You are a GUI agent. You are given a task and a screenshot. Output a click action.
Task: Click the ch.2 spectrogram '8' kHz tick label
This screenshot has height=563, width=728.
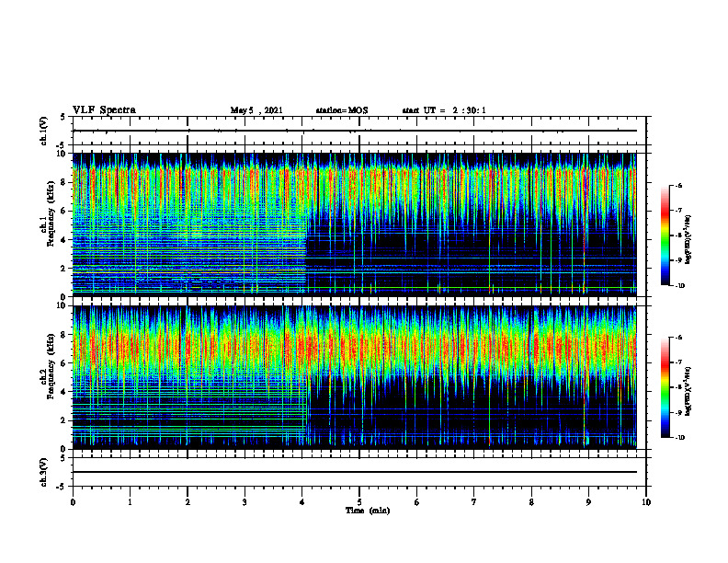click(x=64, y=335)
